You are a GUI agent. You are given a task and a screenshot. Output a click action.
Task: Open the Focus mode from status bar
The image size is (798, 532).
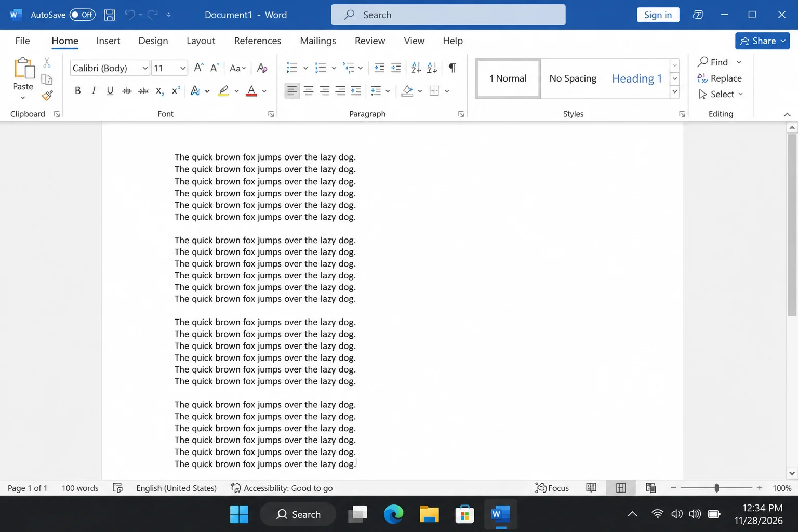tap(552, 488)
